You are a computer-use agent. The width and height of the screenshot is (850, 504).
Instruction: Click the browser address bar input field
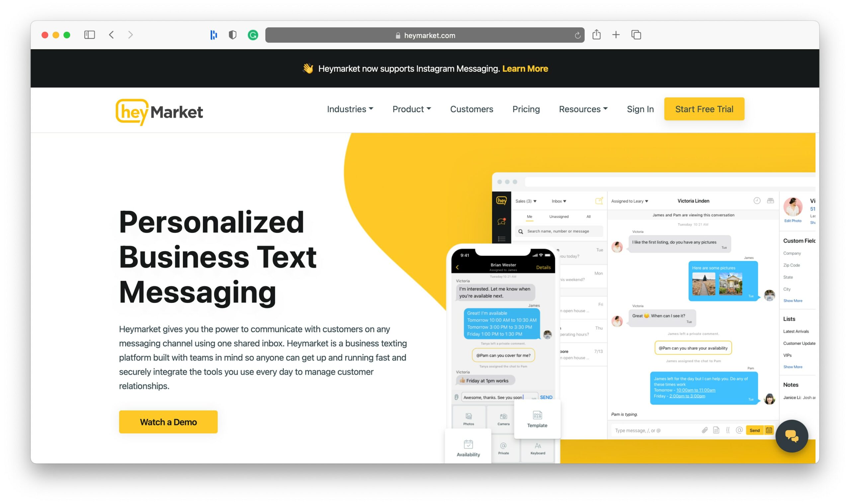426,35
